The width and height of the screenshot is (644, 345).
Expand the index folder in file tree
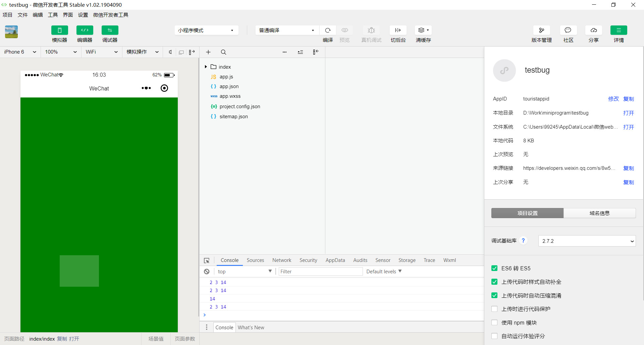(206, 67)
